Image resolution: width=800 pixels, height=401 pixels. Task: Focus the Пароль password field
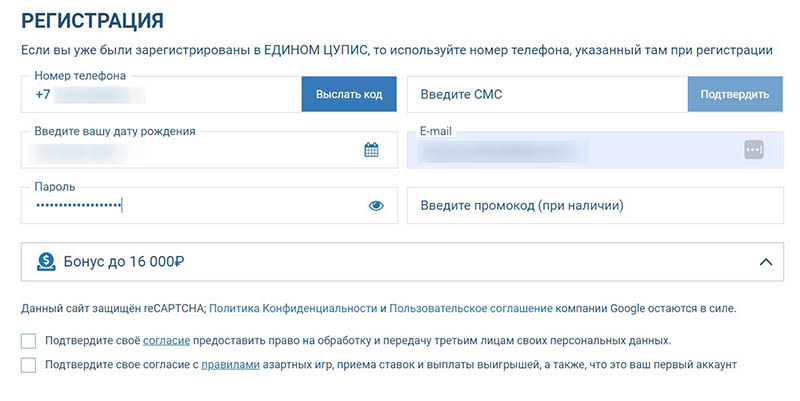(x=209, y=206)
